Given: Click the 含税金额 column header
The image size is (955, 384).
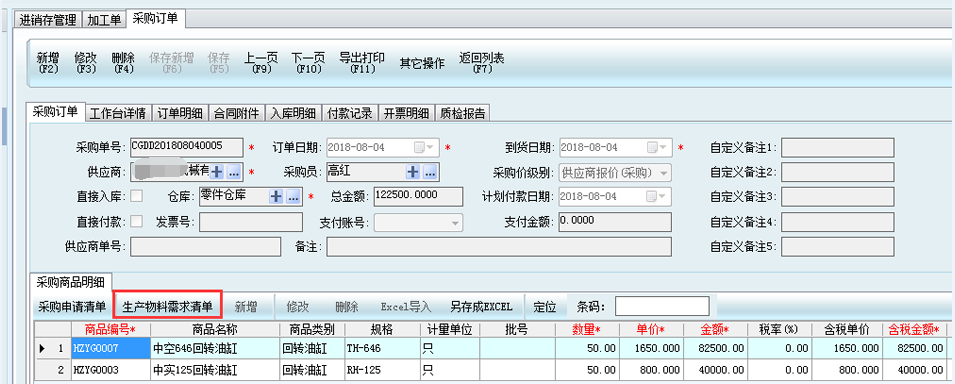Looking at the screenshot, I should [x=915, y=330].
